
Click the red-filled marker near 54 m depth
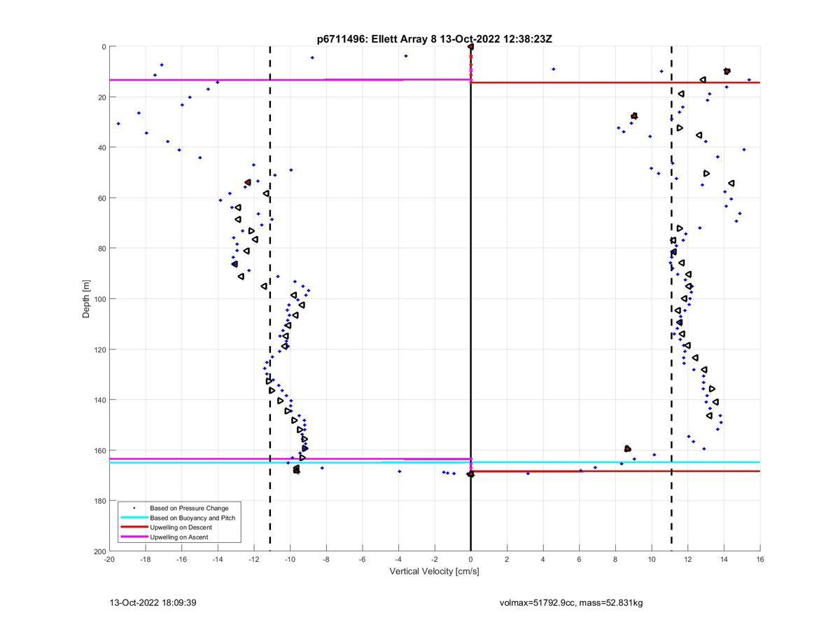(x=248, y=182)
